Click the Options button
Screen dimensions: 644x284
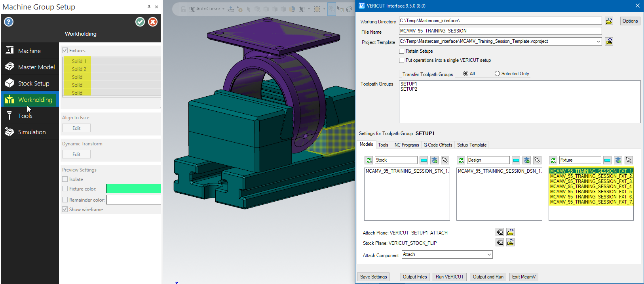point(630,21)
